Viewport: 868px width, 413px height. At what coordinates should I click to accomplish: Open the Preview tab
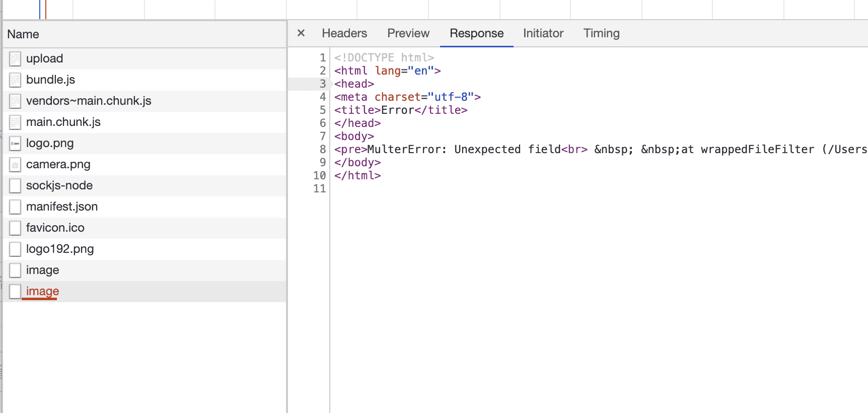tap(408, 33)
